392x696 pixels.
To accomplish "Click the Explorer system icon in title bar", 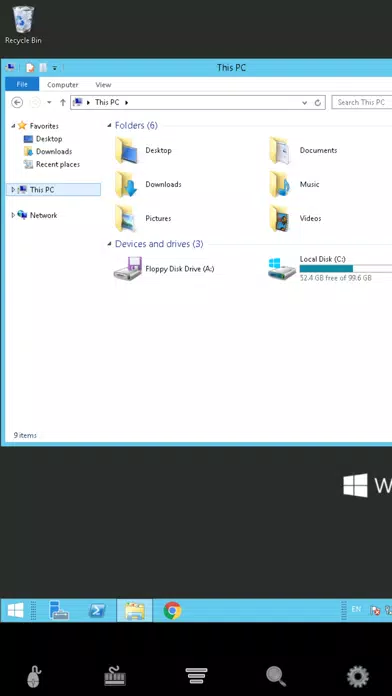I will pyautogui.click(x=10, y=68).
